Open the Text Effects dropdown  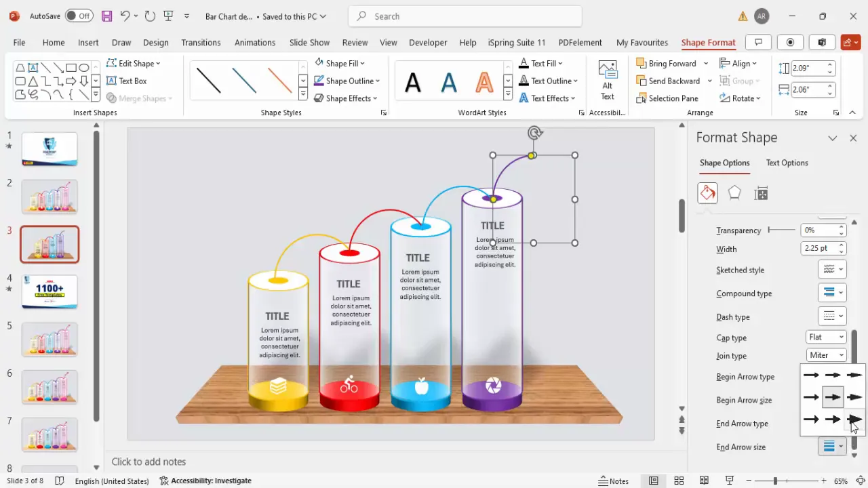548,98
